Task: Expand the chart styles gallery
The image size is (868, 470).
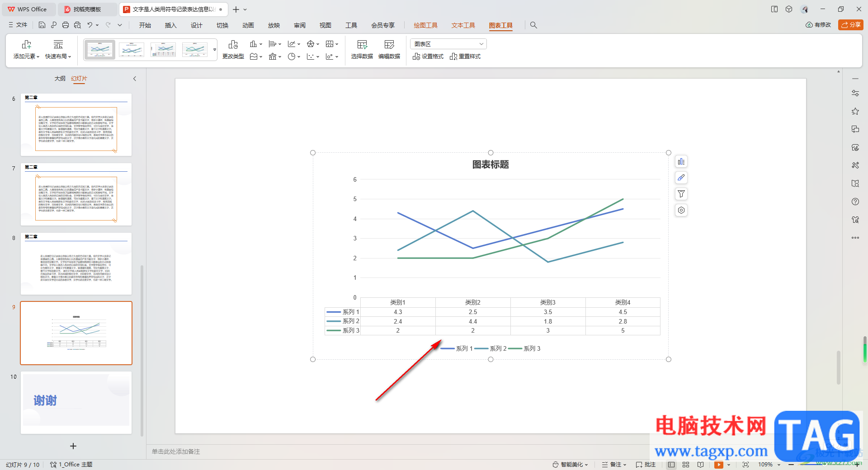Action: [215, 49]
